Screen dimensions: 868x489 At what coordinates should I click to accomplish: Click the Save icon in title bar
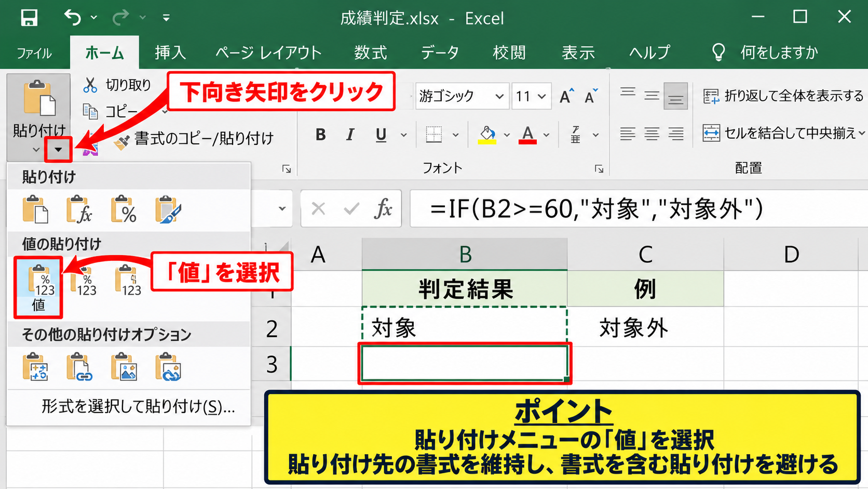click(29, 18)
